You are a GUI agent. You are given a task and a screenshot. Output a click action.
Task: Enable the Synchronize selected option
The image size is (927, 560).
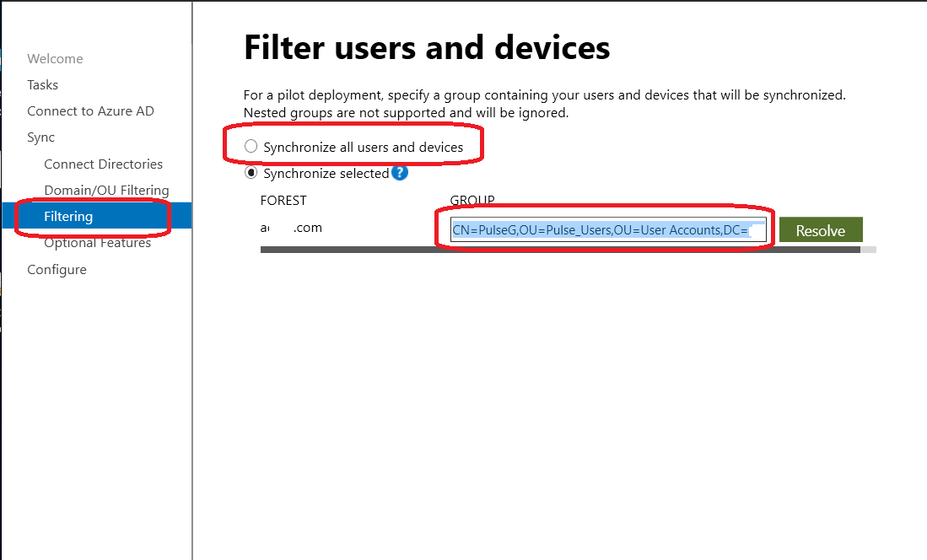tap(251, 173)
